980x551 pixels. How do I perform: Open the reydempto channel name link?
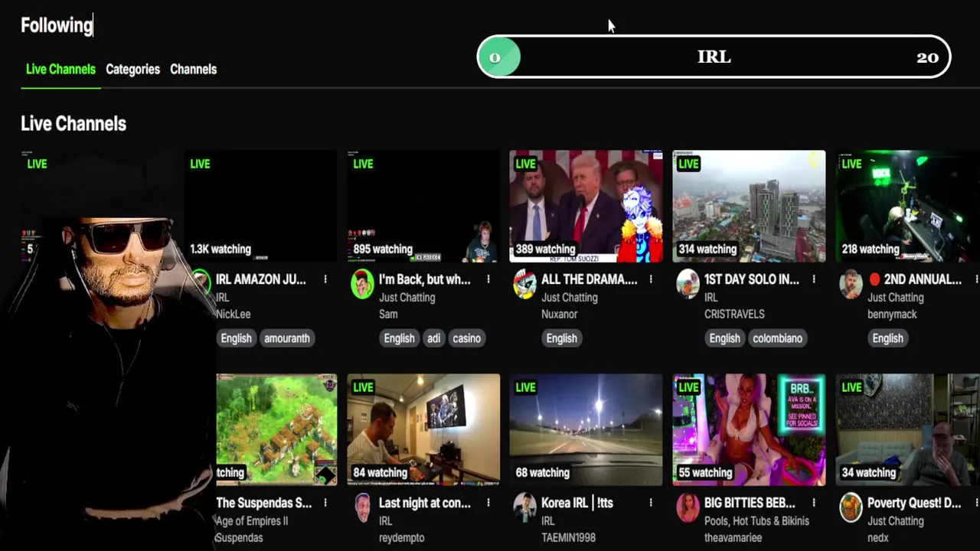(402, 537)
